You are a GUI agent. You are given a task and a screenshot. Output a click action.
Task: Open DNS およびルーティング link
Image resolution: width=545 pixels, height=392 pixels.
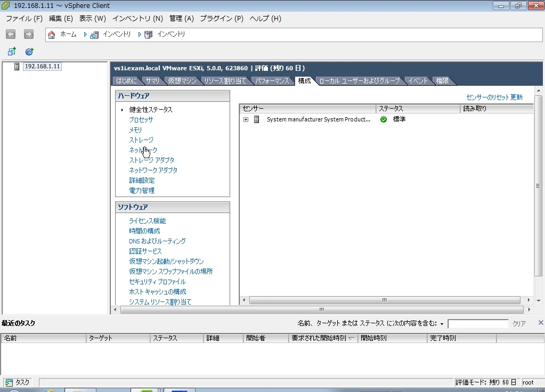pos(158,241)
